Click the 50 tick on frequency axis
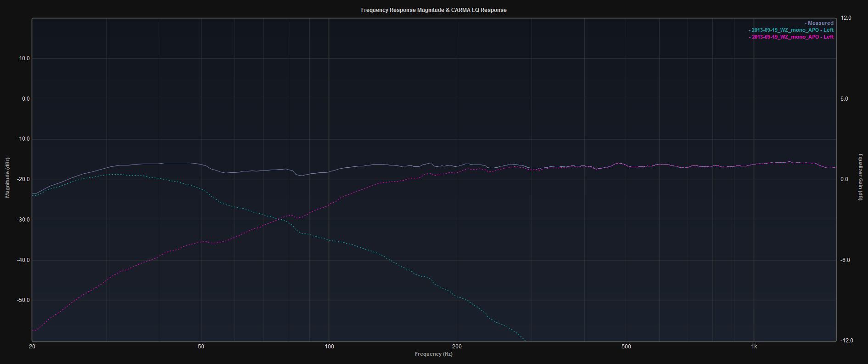The height and width of the screenshot is (364, 868). (201, 347)
